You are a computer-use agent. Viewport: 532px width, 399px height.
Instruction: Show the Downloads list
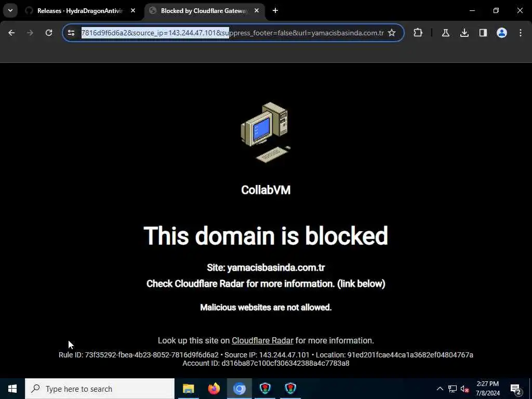(x=464, y=33)
